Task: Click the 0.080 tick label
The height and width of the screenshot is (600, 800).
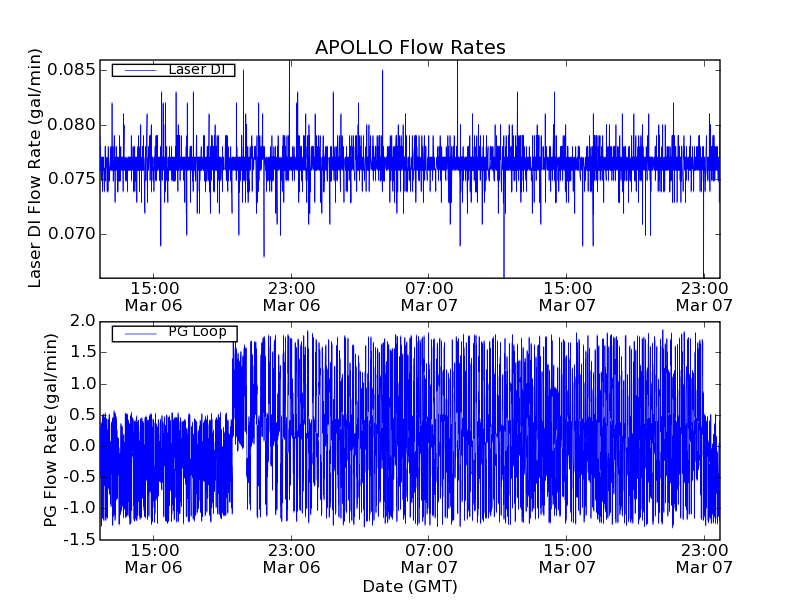Action: [71, 124]
